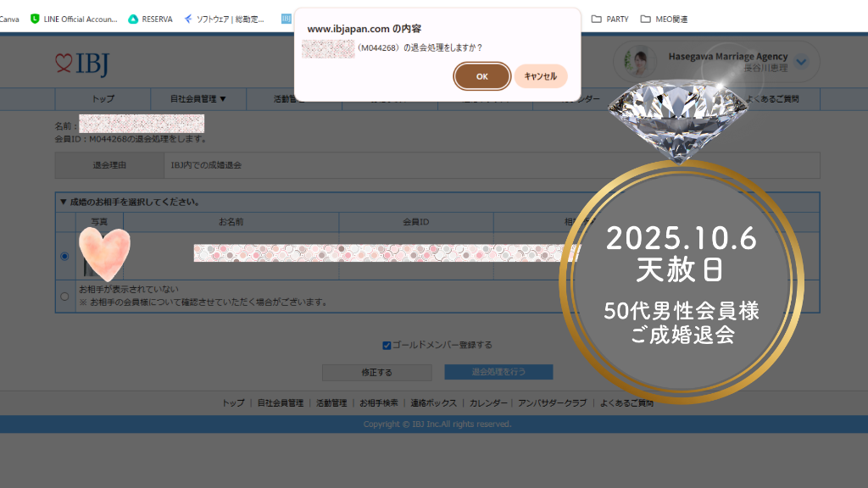Select the first marriage partner radio button
Image resolution: width=868 pixels, height=488 pixels.
coord(65,256)
